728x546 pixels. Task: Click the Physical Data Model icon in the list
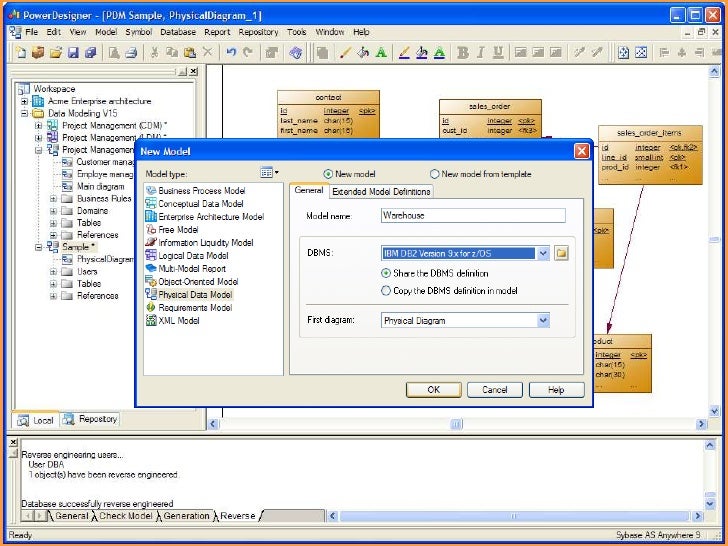151,294
